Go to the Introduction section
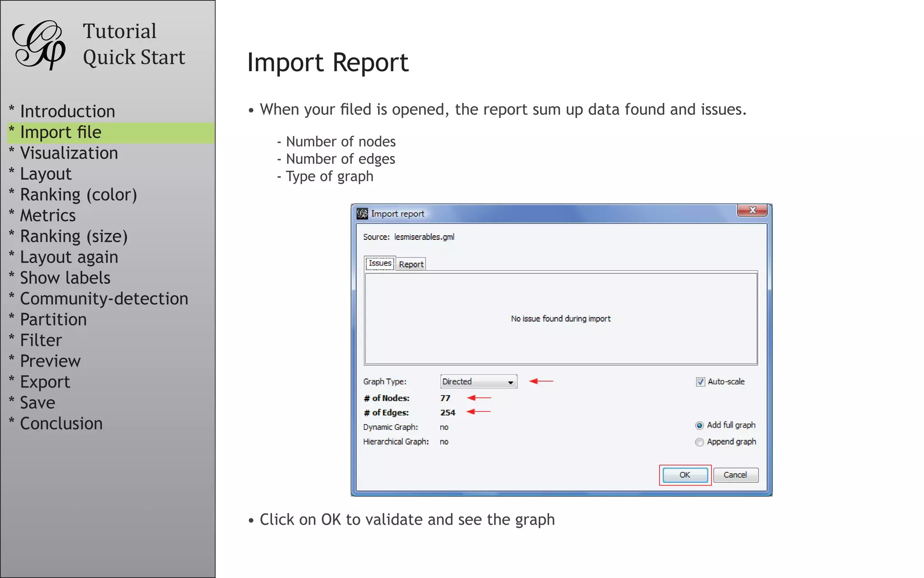This screenshot has height=578, width=924. (67, 112)
